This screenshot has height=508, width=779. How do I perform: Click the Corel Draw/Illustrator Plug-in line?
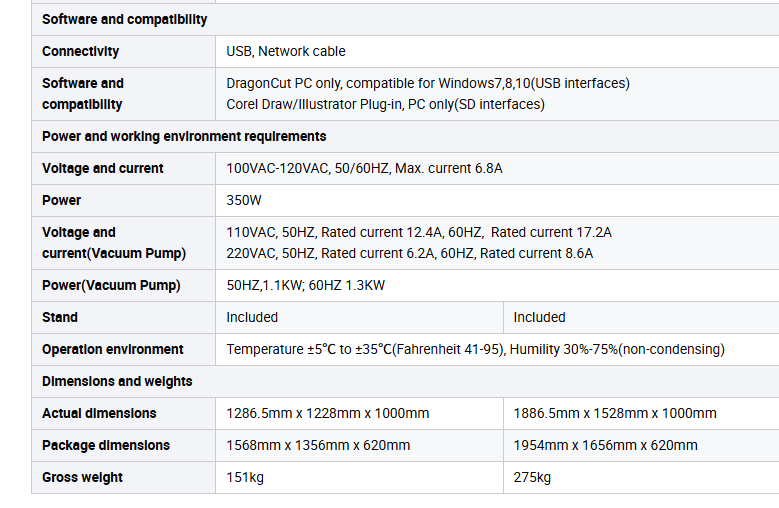[x=386, y=104]
